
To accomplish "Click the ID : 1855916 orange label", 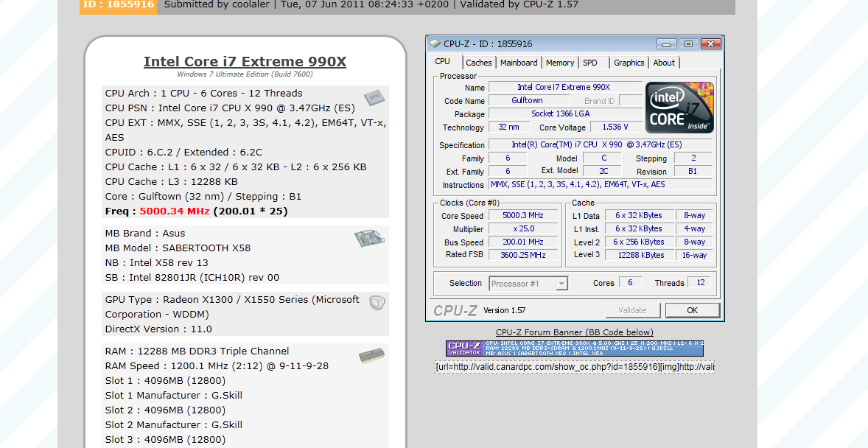I will [119, 5].
